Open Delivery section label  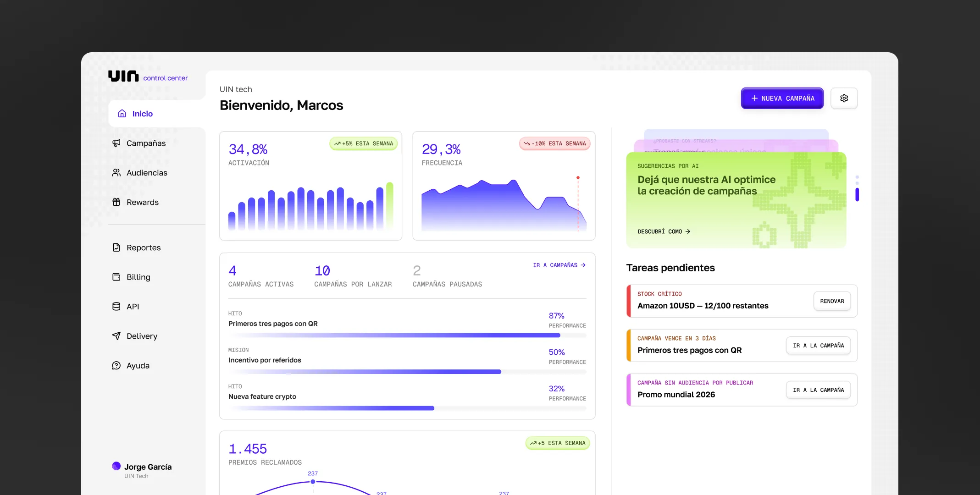coord(142,336)
